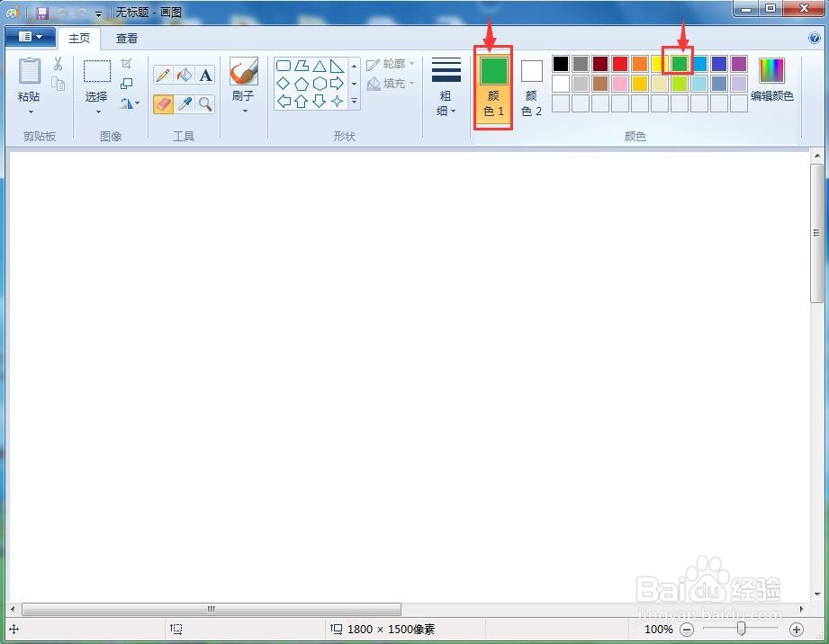Pick the red color swatch
Screen dimensions: 829x644
pos(619,64)
